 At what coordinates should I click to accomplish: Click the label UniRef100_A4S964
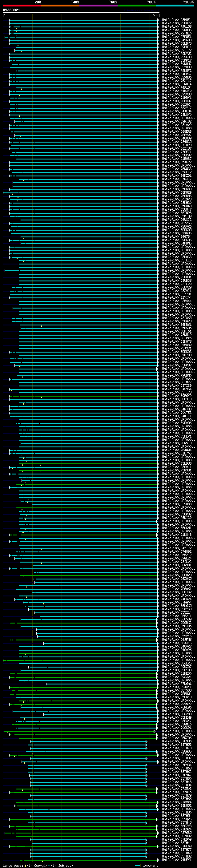tap(176, 389)
